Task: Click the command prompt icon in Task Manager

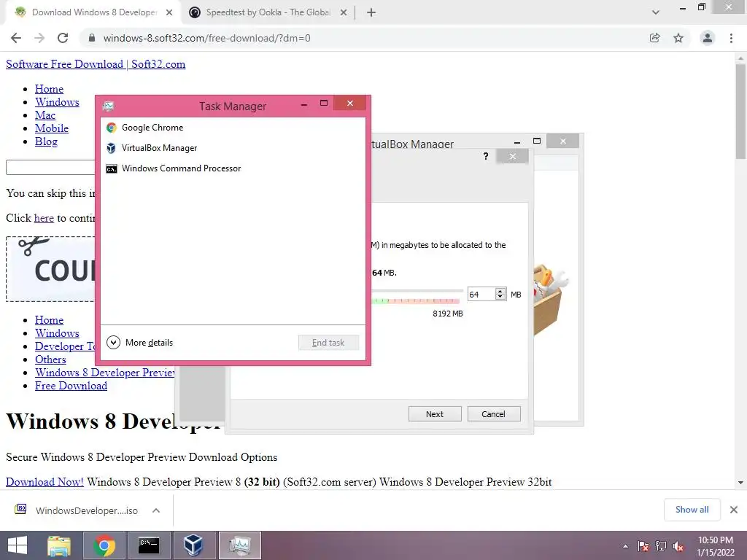Action: (x=112, y=168)
